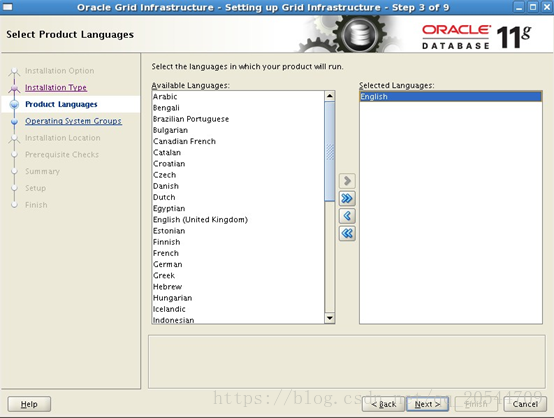Select Estonian in the list
This screenshot has width=554, height=418.
tap(238, 231)
